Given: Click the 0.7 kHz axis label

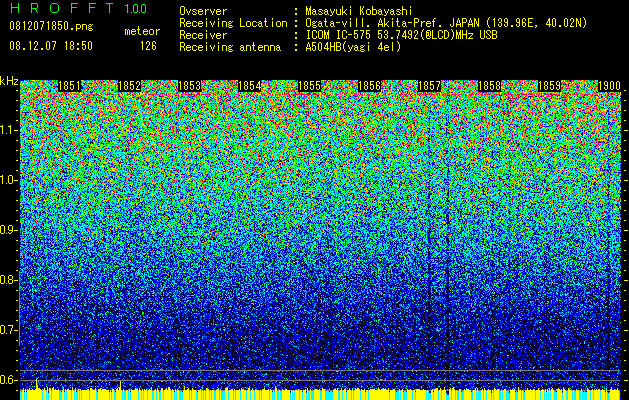Looking at the screenshot, I should click(x=8, y=330).
